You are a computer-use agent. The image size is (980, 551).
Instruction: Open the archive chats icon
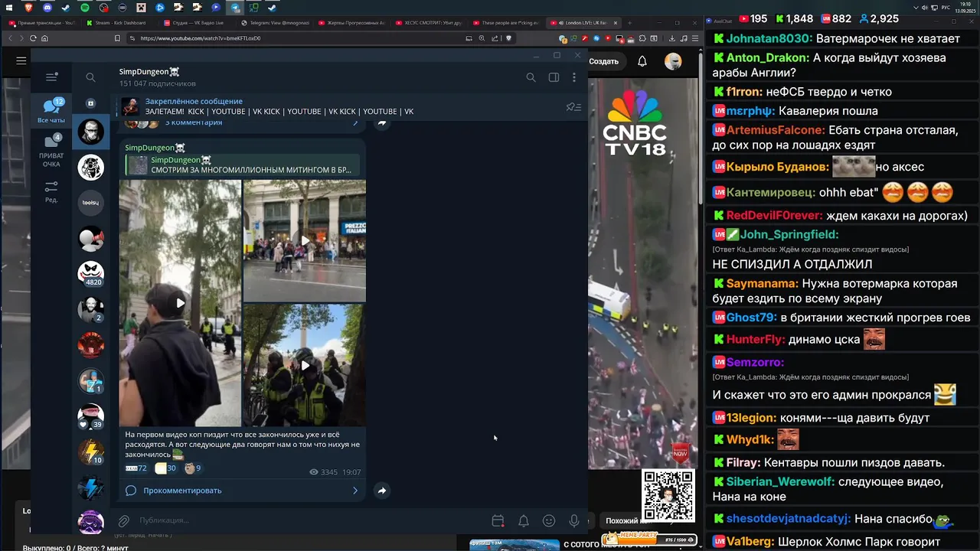(x=90, y=103)
